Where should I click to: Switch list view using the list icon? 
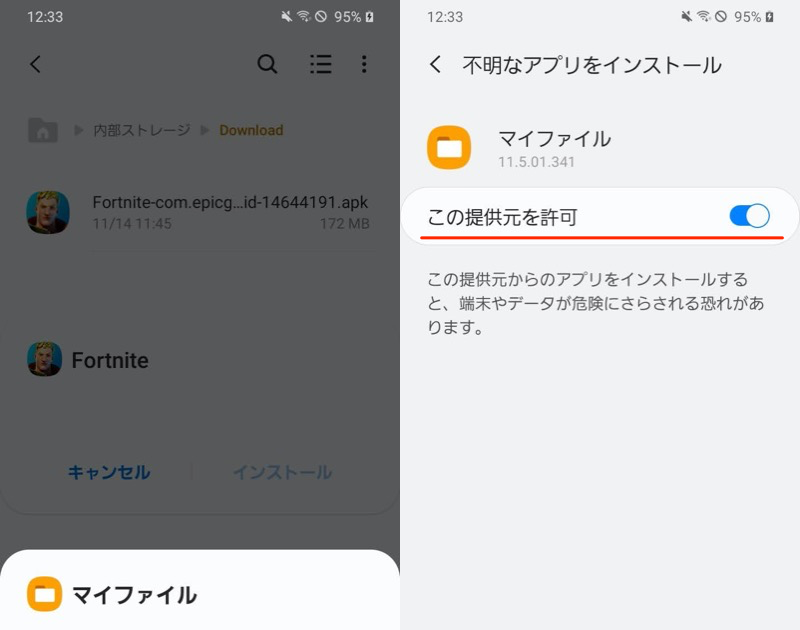(321, 64)
